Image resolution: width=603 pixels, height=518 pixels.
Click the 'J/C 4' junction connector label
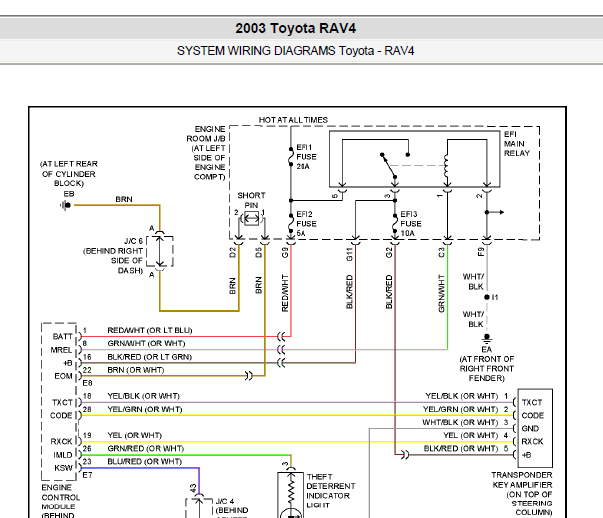[x=225, y=501]
